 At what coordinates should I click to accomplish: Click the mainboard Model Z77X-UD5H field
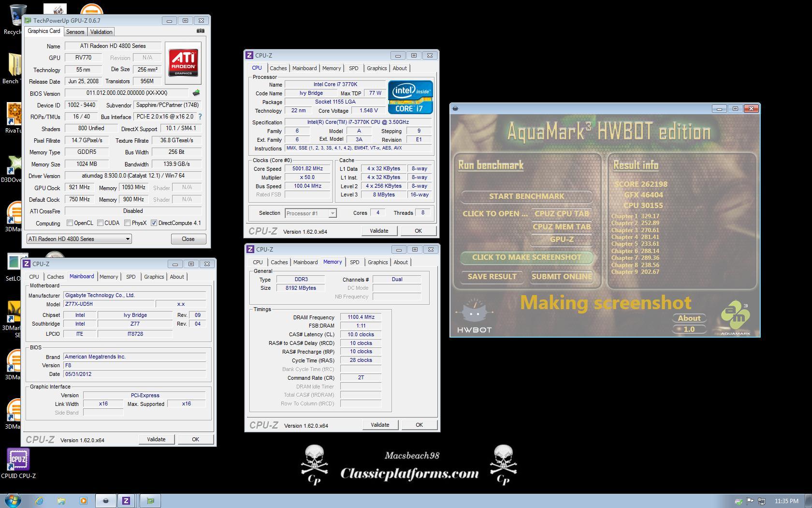pyautogui.click(x=109, y=304)
